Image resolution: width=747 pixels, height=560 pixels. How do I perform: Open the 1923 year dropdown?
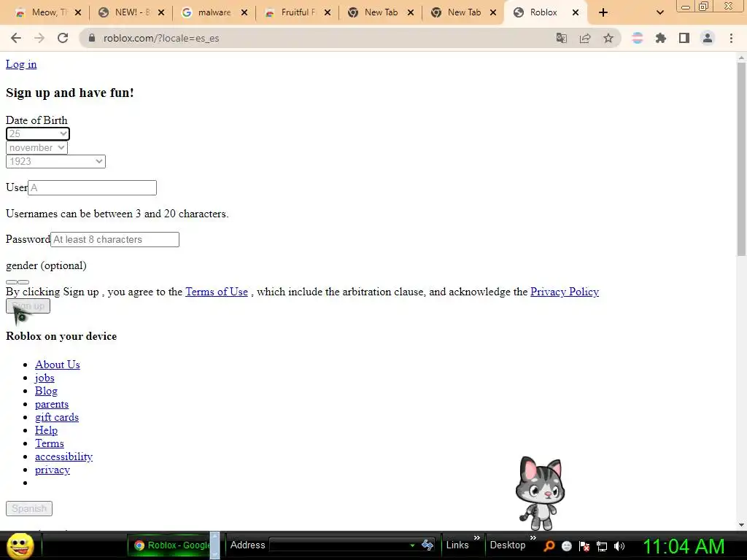pos(55,161)
